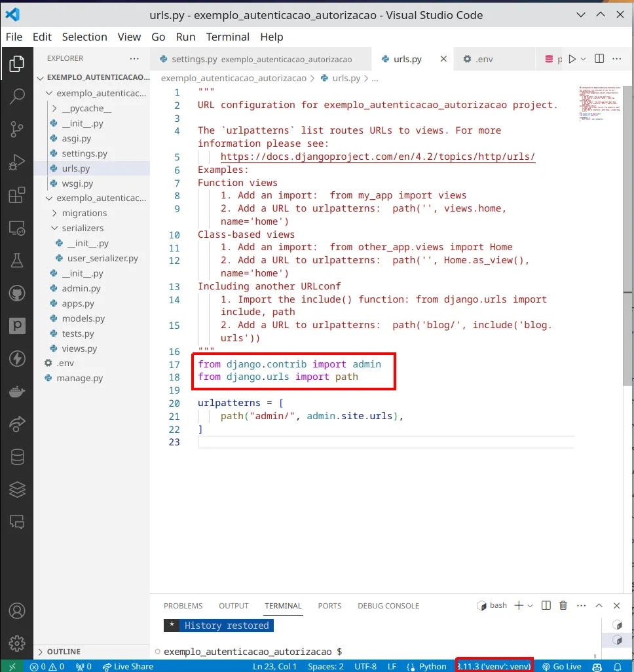Screen dimensions: 634x672
Task: Open the database view icon
Action: point(17,457)
